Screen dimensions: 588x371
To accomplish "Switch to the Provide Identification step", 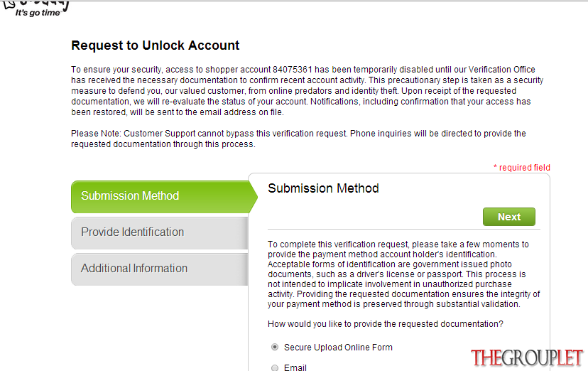I will pyautogui.click(x=160, y=233).
